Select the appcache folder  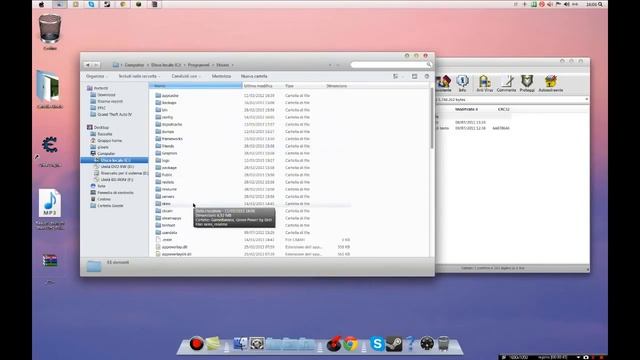170,96
